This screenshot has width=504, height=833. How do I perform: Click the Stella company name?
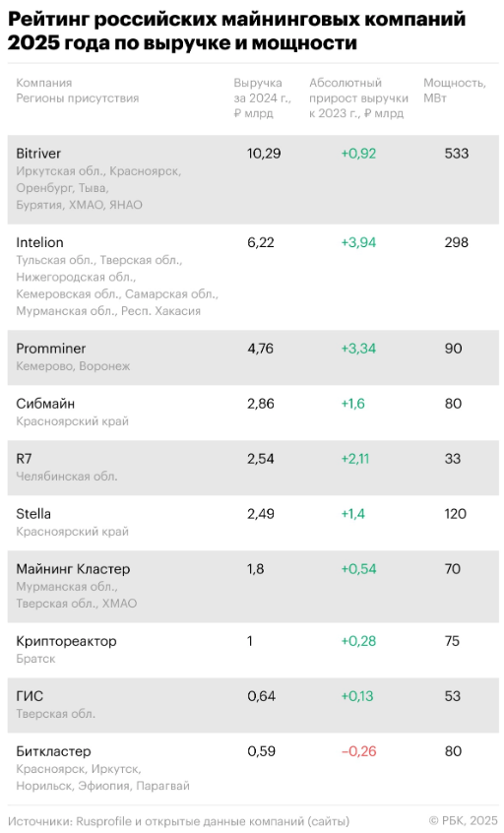coord(33,514)
